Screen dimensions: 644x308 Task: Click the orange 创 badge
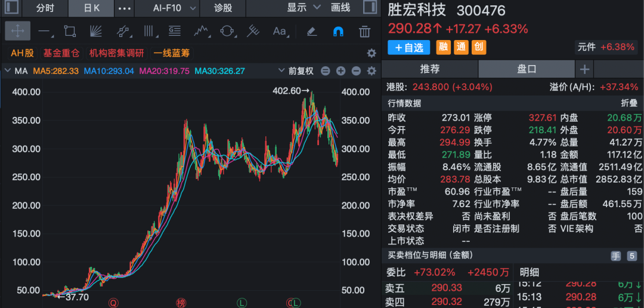tap(479, 47)
